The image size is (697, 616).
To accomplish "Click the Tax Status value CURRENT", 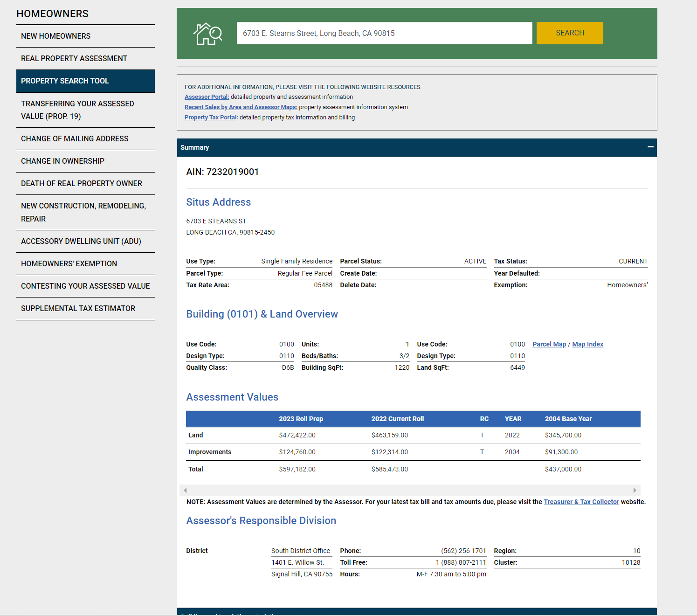I will (633, 261).
